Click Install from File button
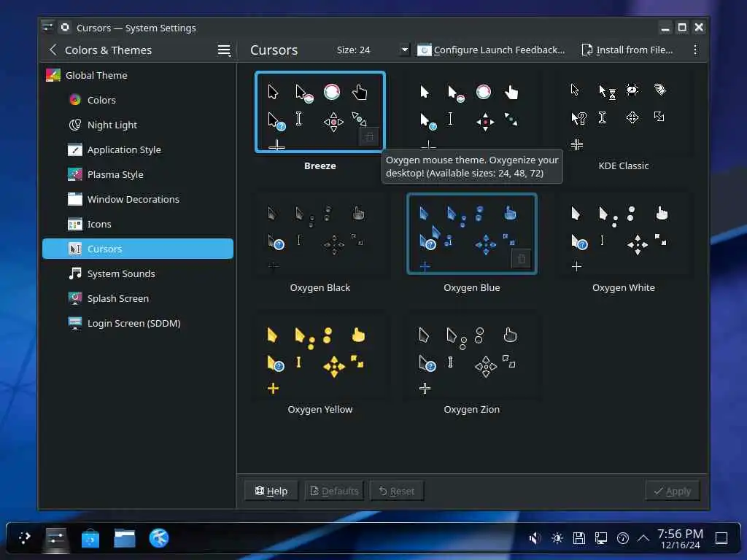Screen dimensions: 747x560 coord(627,50)
